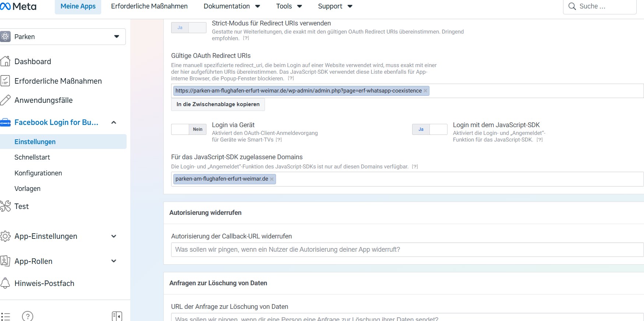The image size is (644, 321).
Task: Click the App-Rollen person badge icon
Action: pos(5,261)
